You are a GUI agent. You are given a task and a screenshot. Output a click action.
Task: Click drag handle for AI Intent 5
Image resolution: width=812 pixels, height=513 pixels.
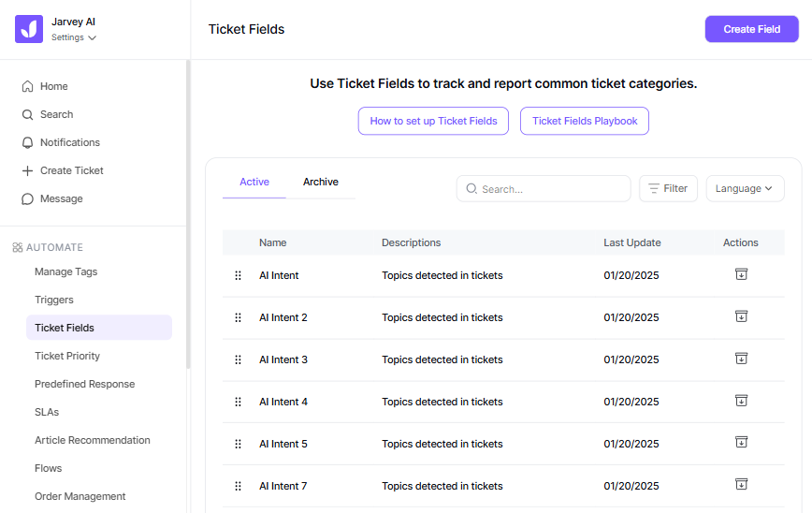pos(238,444)
